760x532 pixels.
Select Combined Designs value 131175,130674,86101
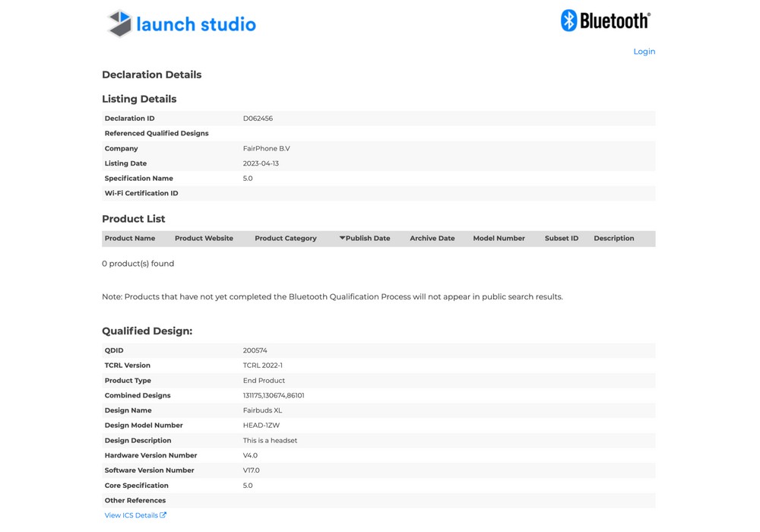pyautogui.click(x=274, y=395)
